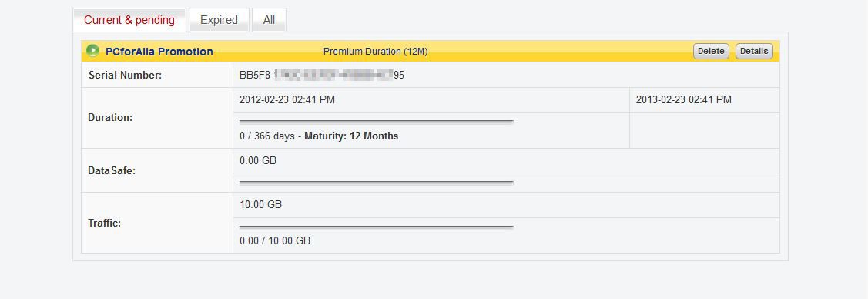Open the All tab
868x299 pixels.
coord(269,20)
